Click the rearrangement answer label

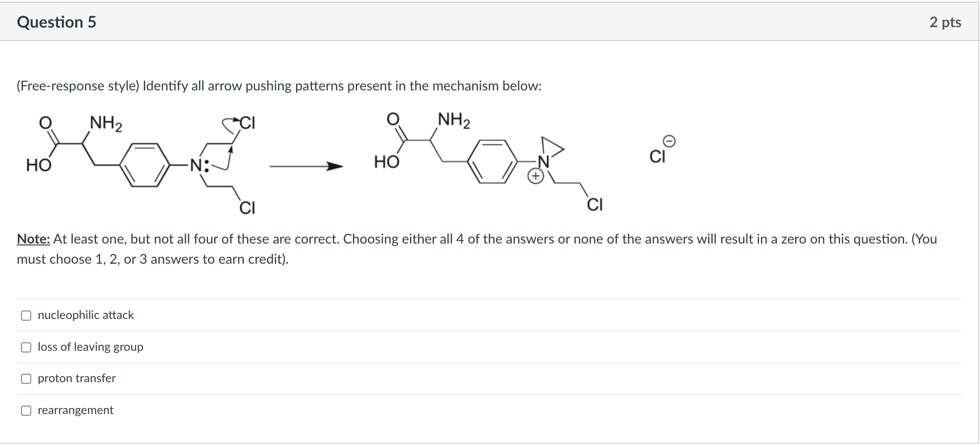75,410
